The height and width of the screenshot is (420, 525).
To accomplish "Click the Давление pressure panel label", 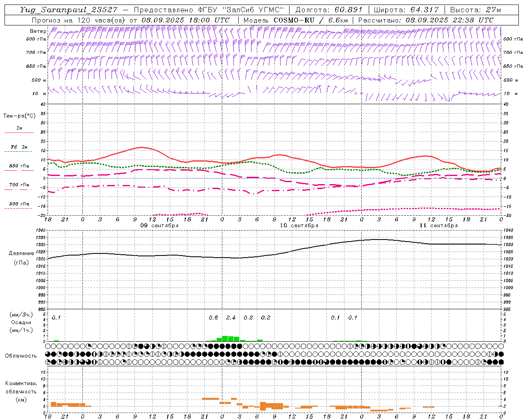I will coord(21,253).
